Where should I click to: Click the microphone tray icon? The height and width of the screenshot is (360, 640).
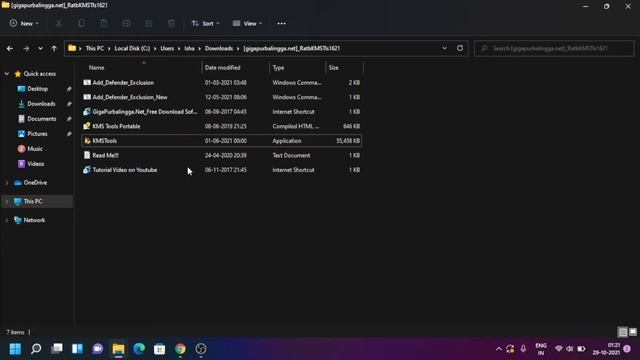point(523,349)
